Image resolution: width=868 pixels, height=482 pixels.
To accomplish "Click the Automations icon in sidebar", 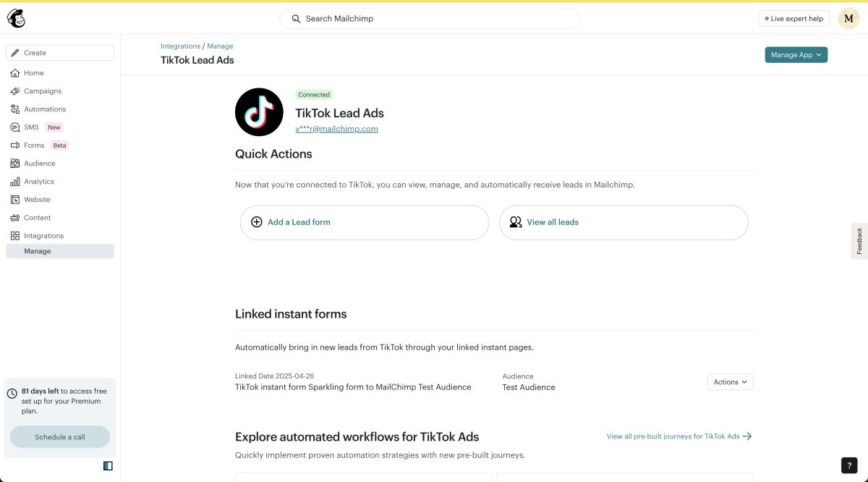I will 15,109.
